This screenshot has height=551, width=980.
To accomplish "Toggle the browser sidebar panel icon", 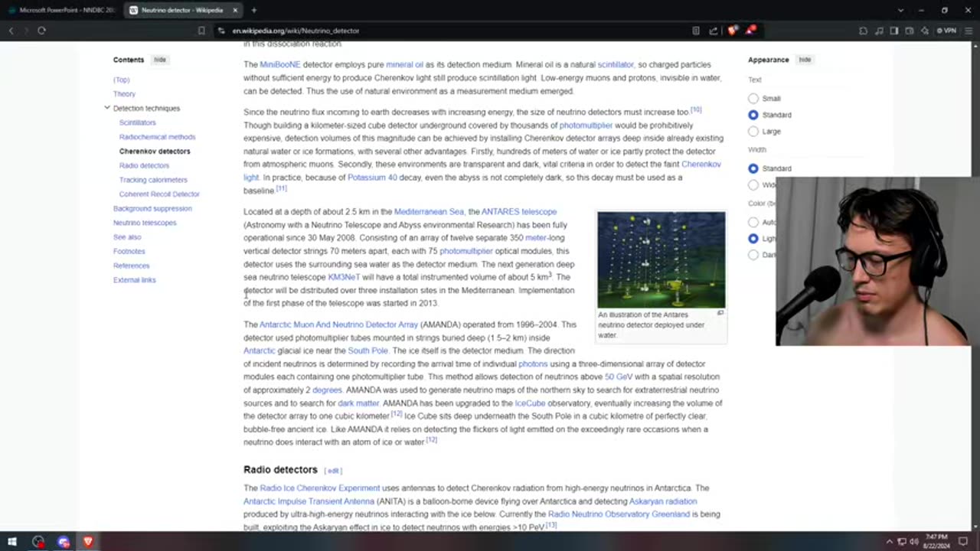I will (893, 31).
